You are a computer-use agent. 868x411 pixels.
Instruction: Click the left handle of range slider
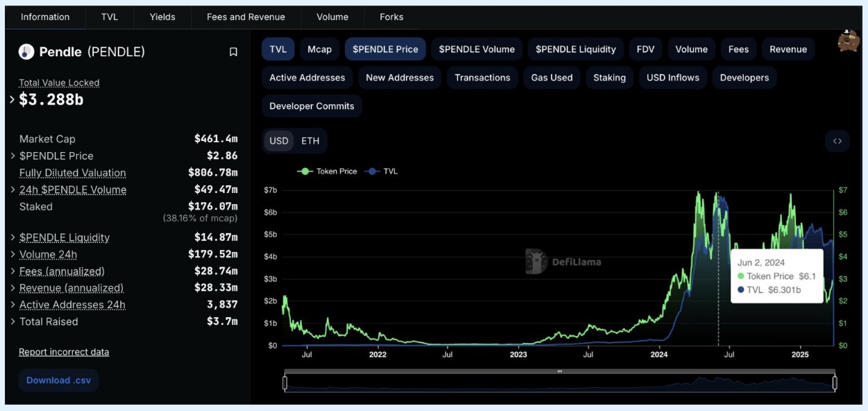coord(284,383)
